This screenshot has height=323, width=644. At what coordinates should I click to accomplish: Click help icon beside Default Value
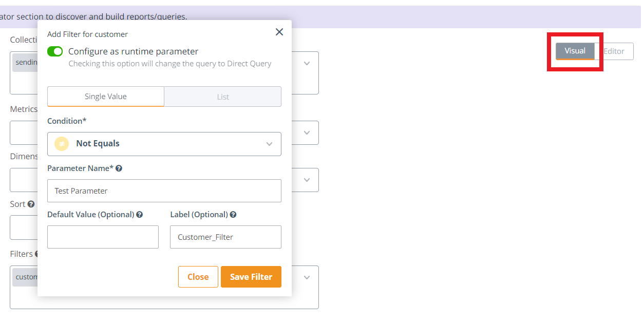coord(140,215)
